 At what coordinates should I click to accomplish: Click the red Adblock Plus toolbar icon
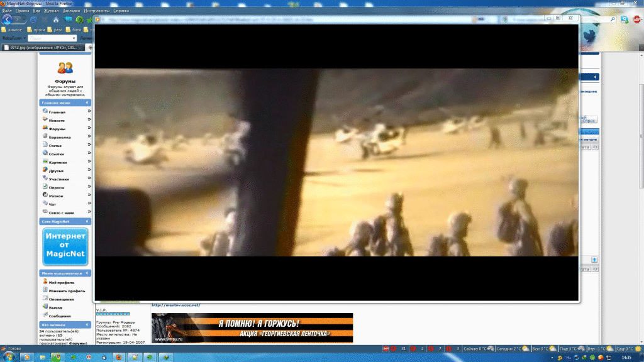(x=637, y=19)
